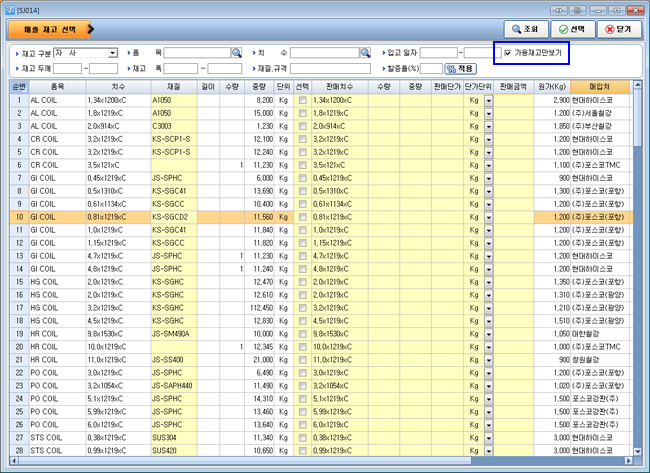Sort by 매입처 column header

[x=599, y=87]
